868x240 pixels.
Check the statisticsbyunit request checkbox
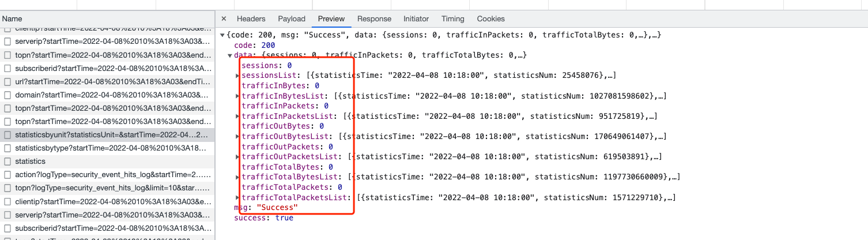(7, 135)
